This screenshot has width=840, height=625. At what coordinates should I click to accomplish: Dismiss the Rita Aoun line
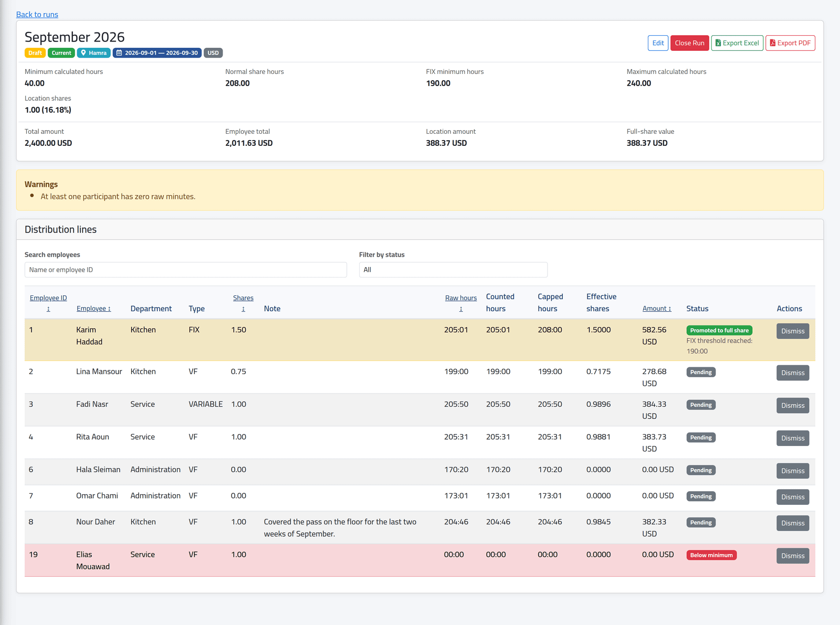tap(793, 438)
